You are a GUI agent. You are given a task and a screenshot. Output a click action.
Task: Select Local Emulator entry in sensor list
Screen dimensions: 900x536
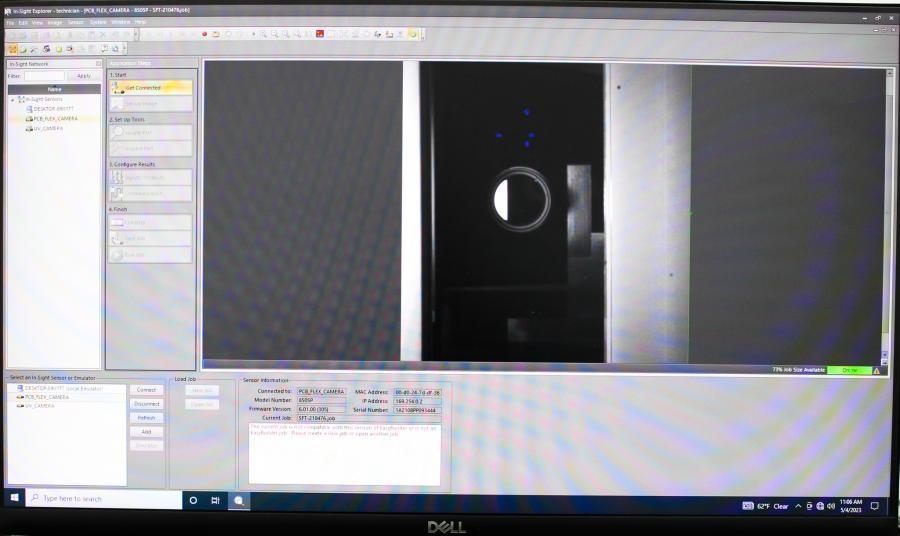[x=60, y=389]
